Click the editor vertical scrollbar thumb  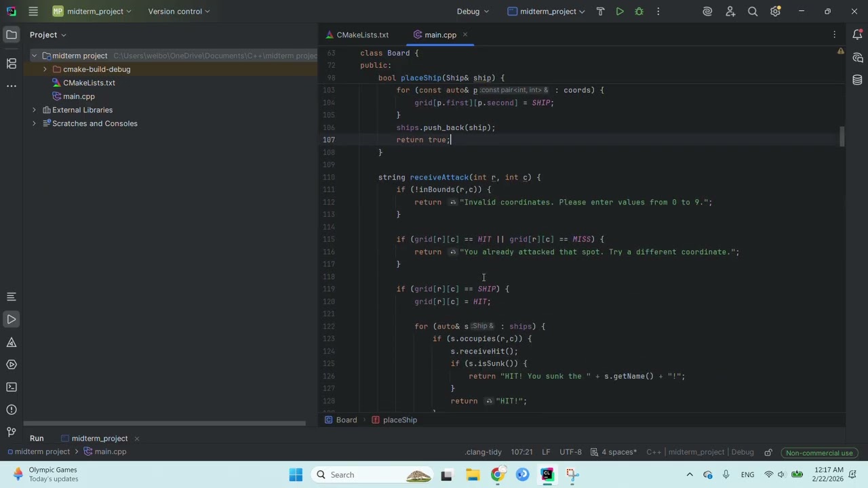(x=842, y=136)
